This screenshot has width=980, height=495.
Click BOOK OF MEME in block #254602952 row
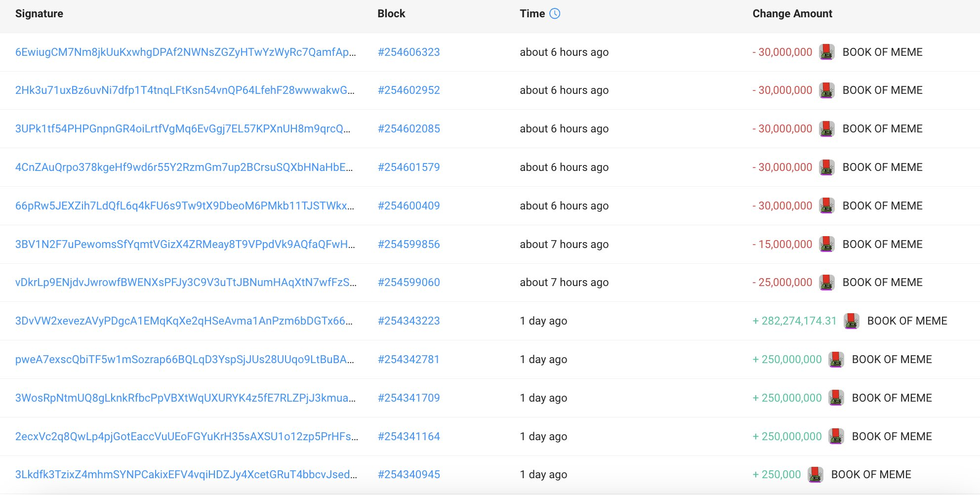click(x=883, y=90)
